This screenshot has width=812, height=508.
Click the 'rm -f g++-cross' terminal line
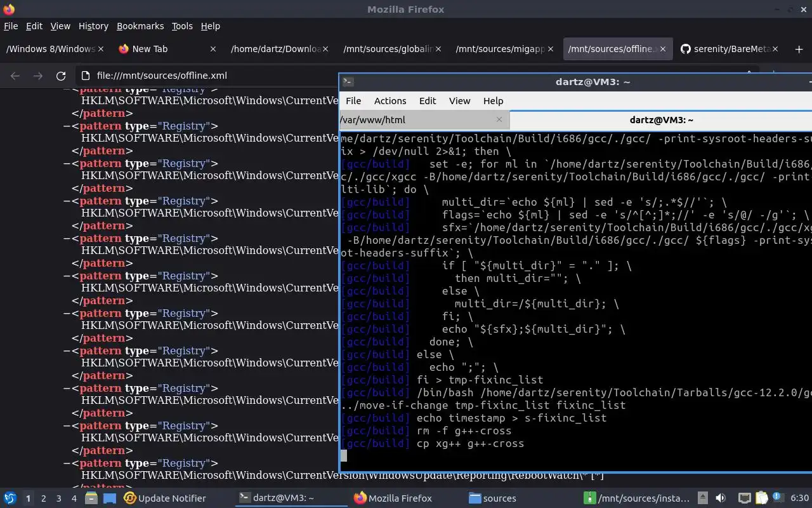pyautogui.click(x=464, y=431)
